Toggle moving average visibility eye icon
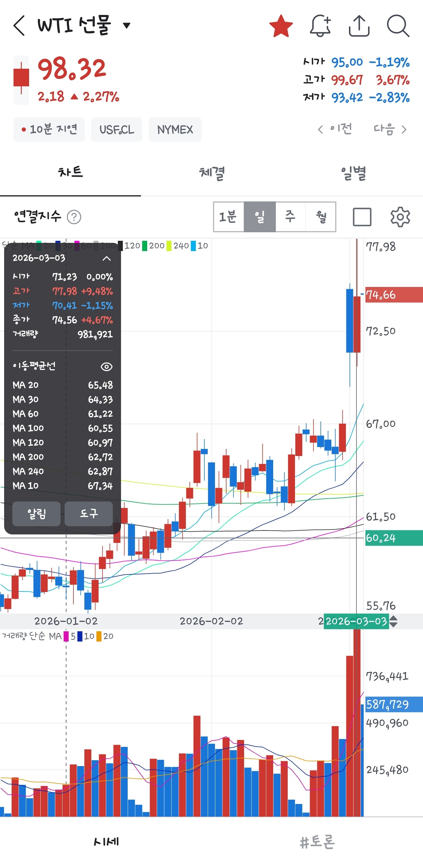This screenshot has width=423, height=868. (x=107, y=366)
